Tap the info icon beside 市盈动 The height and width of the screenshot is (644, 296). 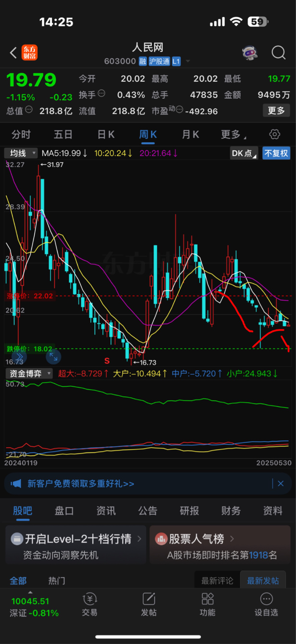[x=179, y=110]
